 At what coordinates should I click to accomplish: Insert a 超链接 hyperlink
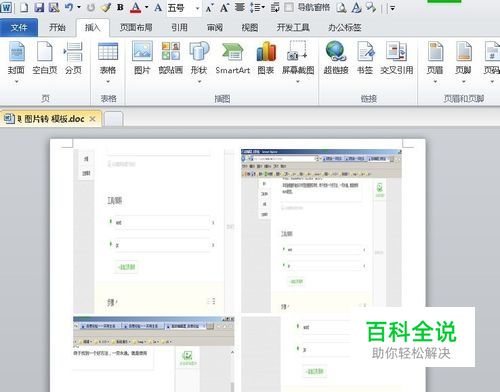pos(336,58)
